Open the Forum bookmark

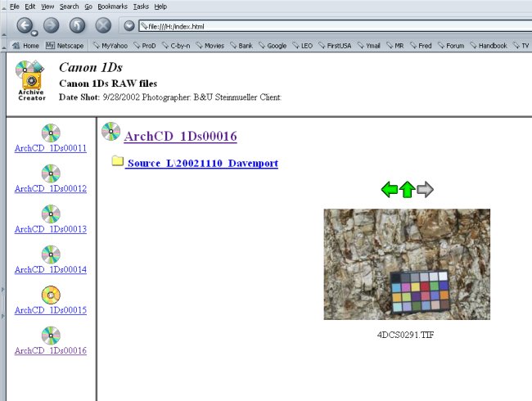[x=451, y=46]
